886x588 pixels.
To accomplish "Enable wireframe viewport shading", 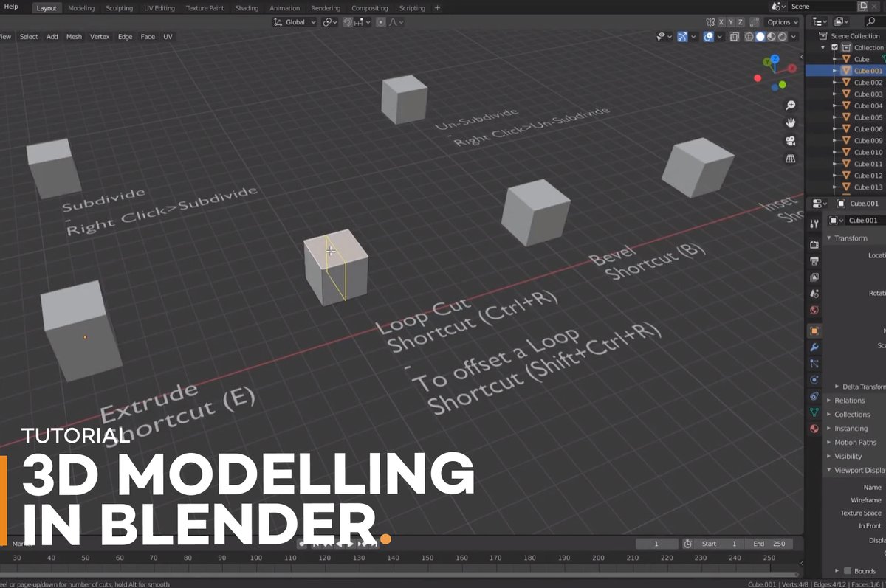I will click(x=749, y=37).
